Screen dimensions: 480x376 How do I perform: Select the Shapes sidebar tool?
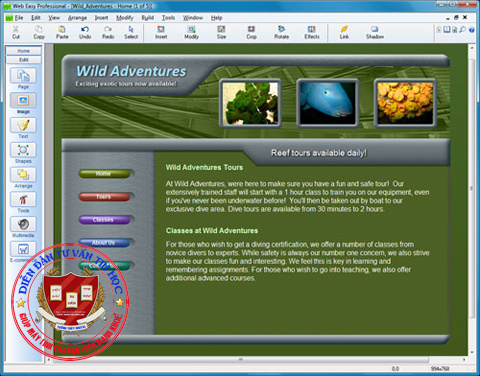pos(23,153)
